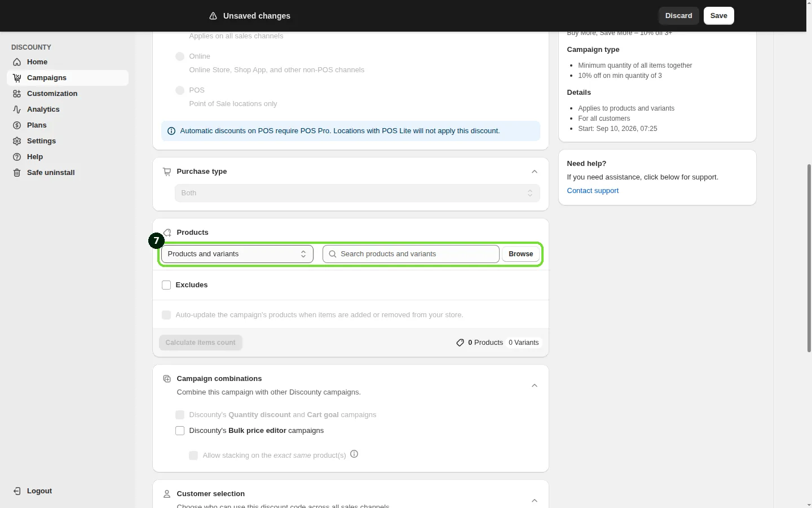Click the Home house icon in sidebar

(17, 62)
